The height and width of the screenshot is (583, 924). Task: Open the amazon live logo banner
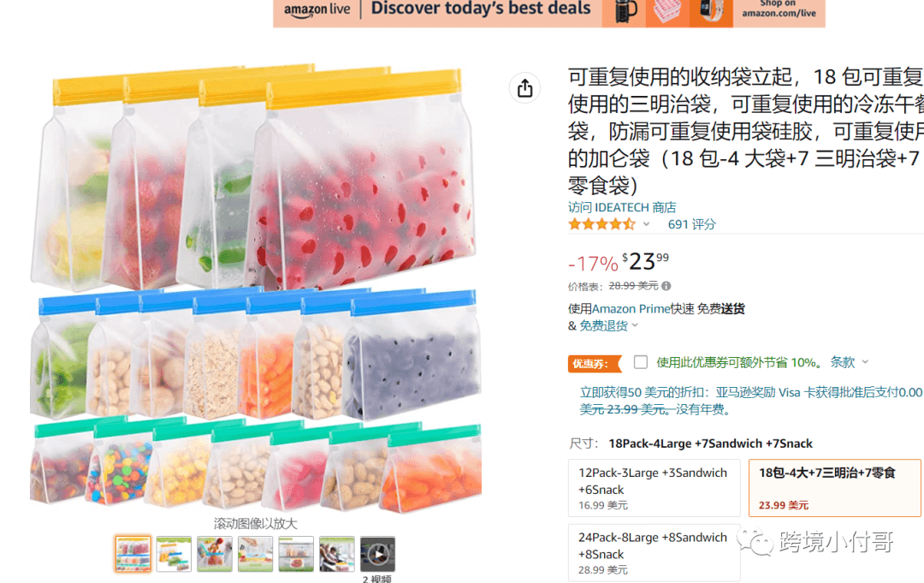[317, 10]
